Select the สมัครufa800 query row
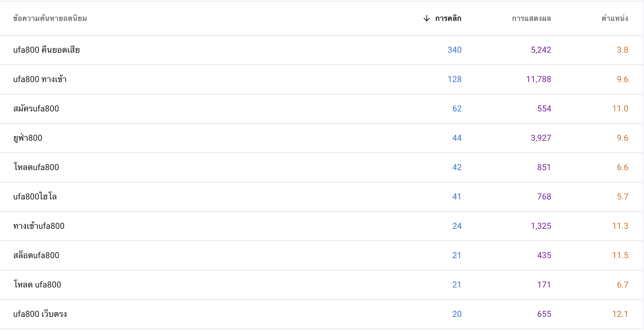This screenshot has width=644, height=330. (321, 109)
